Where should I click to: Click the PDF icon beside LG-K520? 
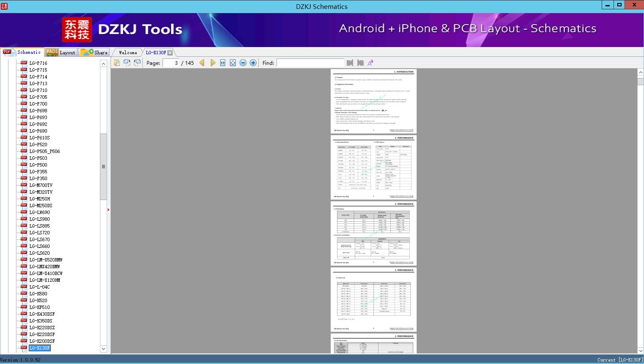(24, 300)
